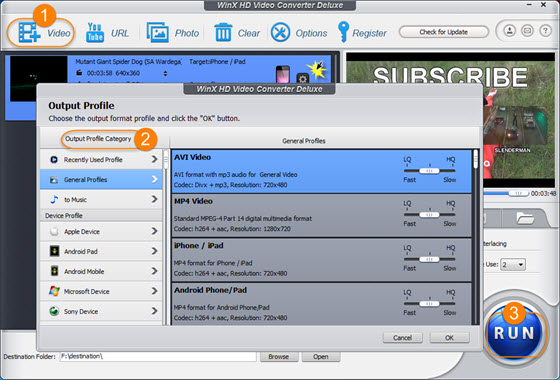Click the Target:iPhone / iPad text
This screenshot has width=560, height=380.
tap(217, 61)
